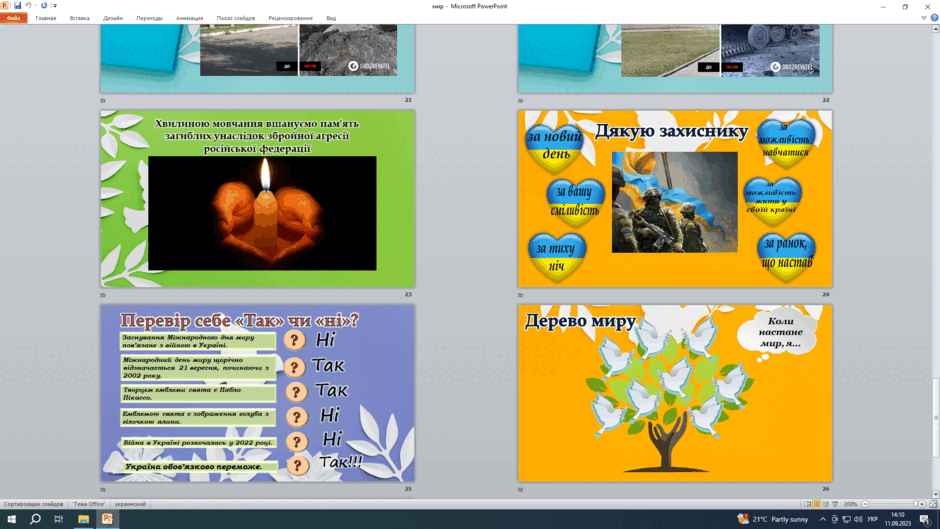
Task: Zoom in with the plus button
Action: [922, 504]
